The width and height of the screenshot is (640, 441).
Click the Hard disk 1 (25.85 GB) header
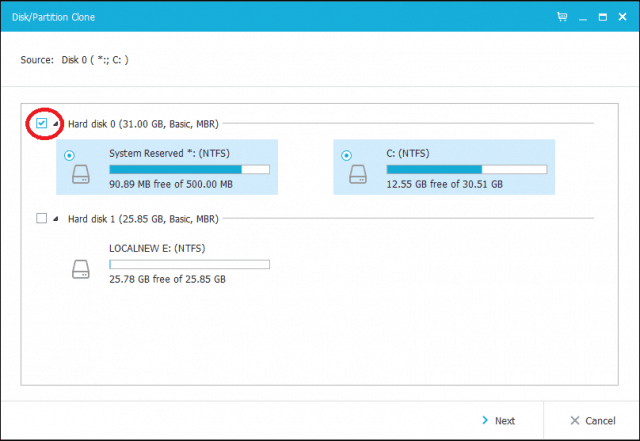143,219
